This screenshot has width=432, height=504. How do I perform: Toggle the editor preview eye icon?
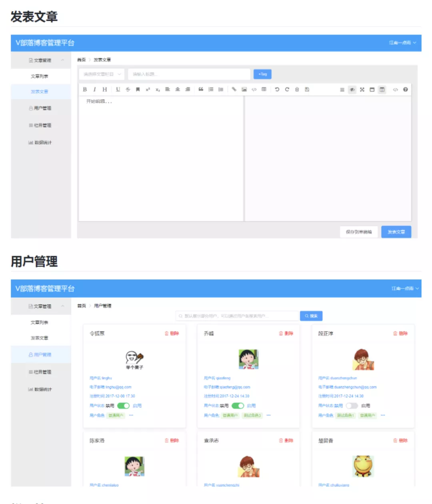tap(352, 89)
